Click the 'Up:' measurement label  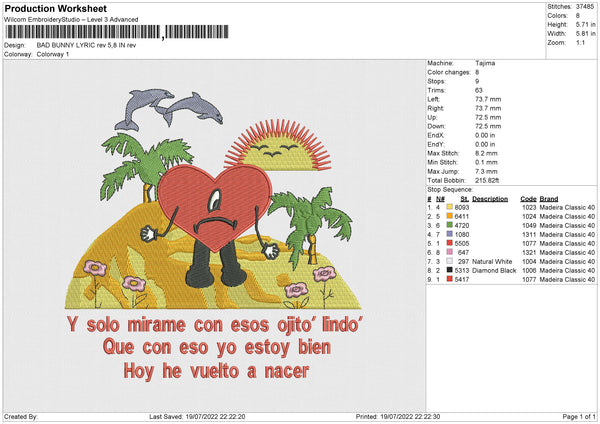[432, 117]
